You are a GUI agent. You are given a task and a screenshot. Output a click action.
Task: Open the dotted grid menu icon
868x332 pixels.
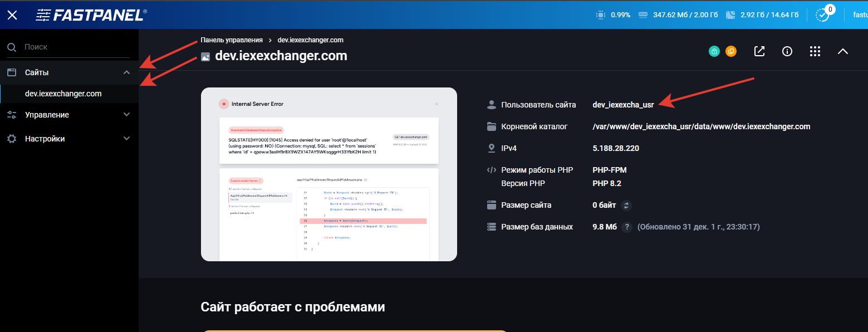pos(815,51)
